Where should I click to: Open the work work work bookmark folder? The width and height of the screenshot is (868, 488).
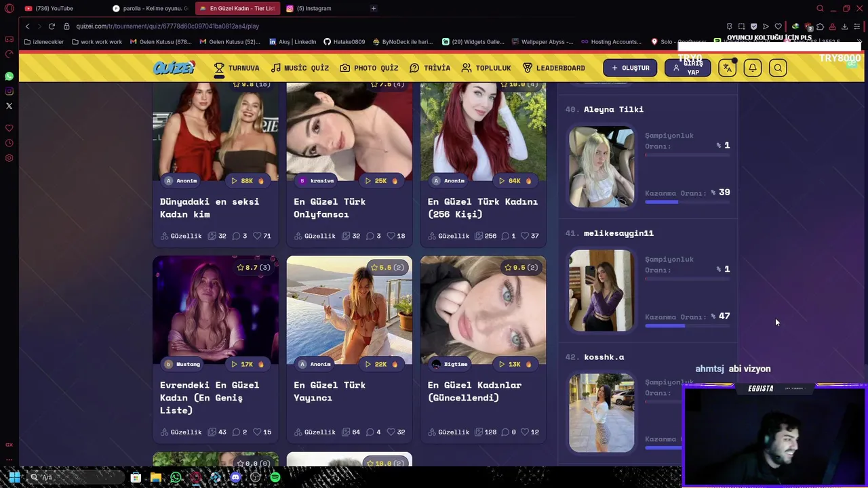pyautogui.click(x=98, y=41)
